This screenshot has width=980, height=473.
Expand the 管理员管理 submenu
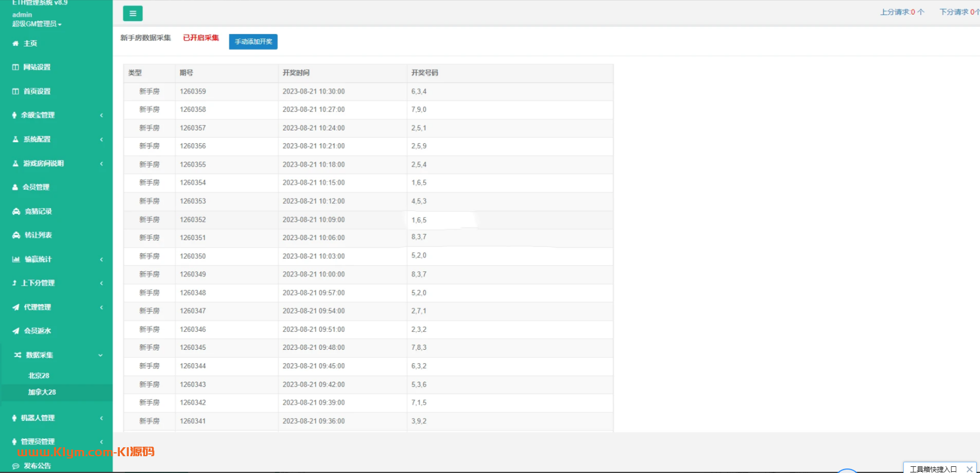(101, 442)
